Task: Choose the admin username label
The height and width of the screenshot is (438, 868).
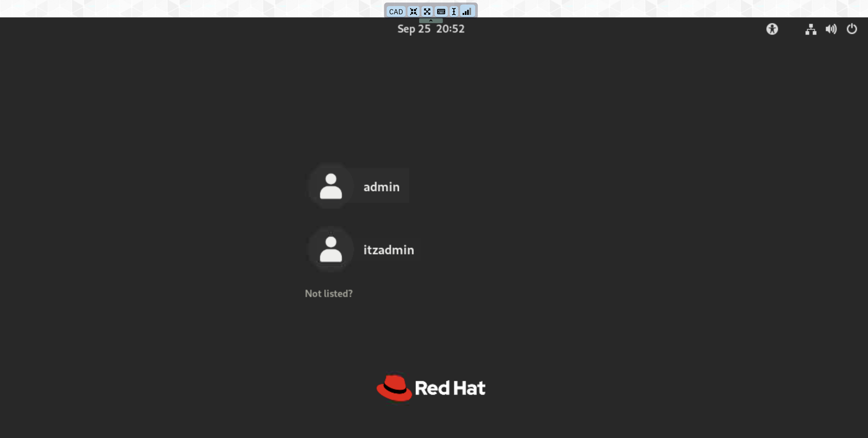Action: 381,187
